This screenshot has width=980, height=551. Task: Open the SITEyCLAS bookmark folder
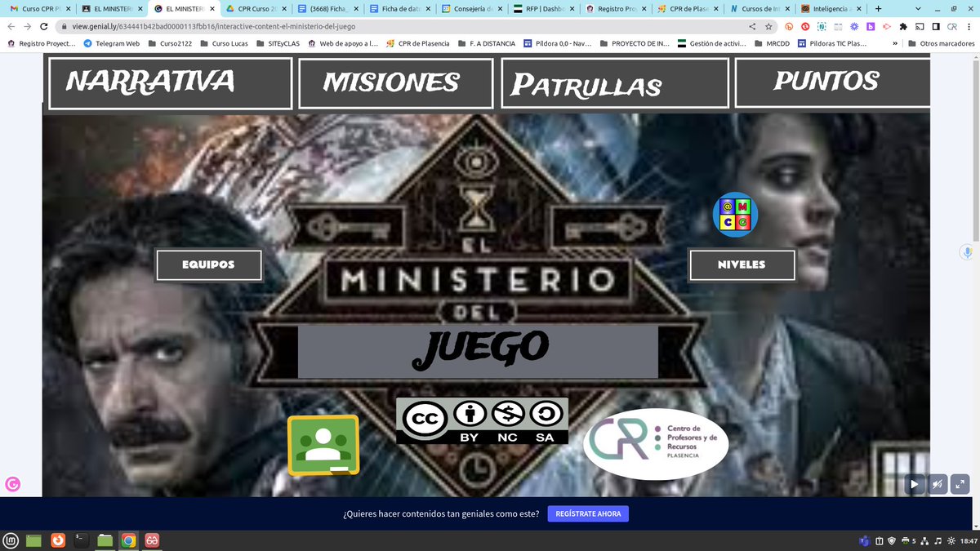click(278, 43)
